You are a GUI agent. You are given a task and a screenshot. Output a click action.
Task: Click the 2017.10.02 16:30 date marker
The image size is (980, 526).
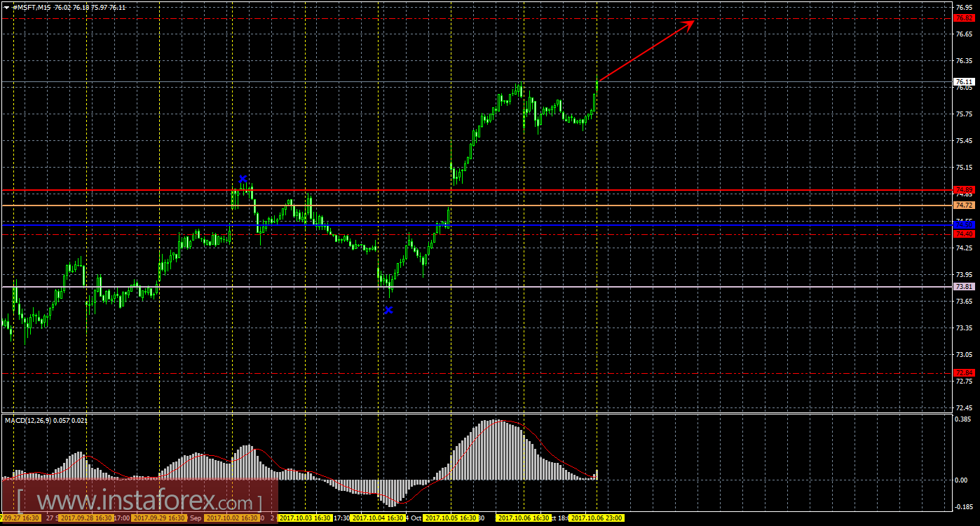click(x=232, y=518)
